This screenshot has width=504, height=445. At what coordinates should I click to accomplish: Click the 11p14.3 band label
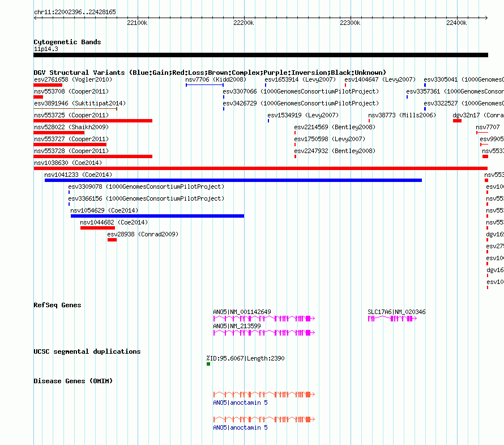[46, 49]
